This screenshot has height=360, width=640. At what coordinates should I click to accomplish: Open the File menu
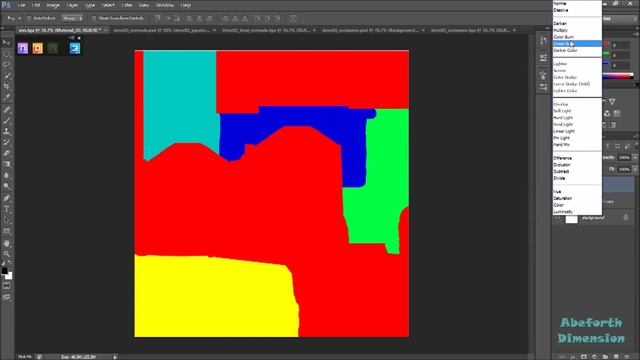click(x=21, y=5)
